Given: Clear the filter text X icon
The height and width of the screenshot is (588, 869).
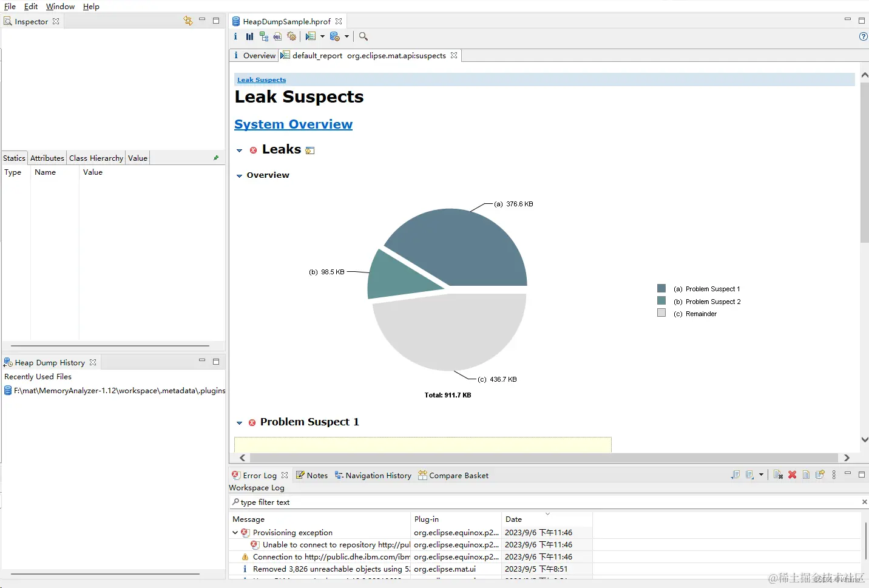Looking at the screenshot, I should click(x=864, y=502).
